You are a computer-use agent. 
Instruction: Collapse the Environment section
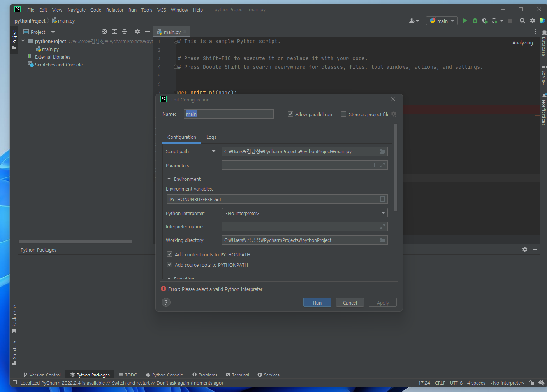[169, 179]
